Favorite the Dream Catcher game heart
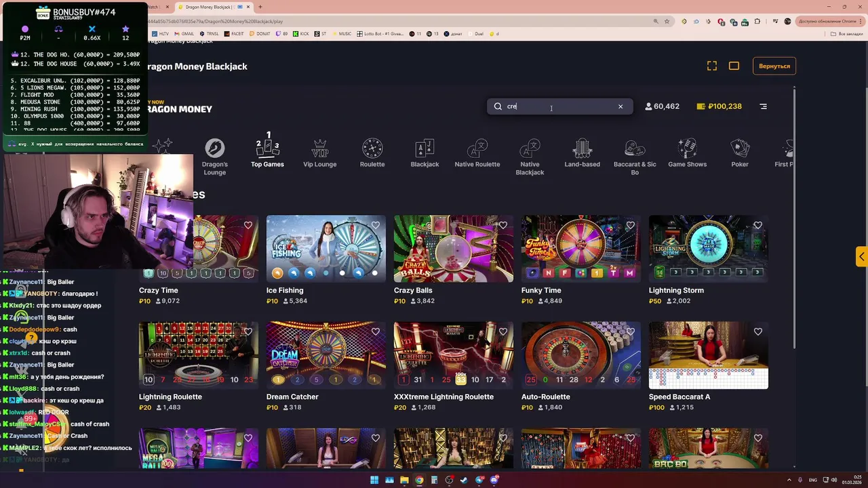 tap(376, 331)
